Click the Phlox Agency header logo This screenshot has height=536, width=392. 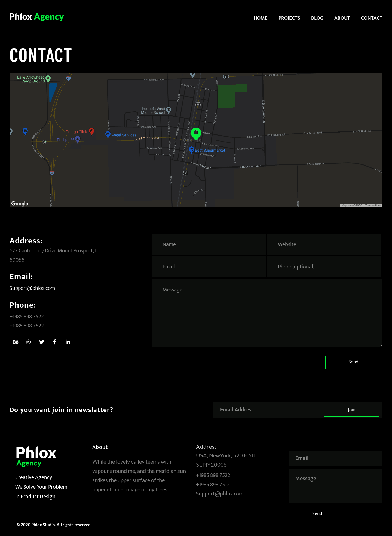click(x=36, y=17)
